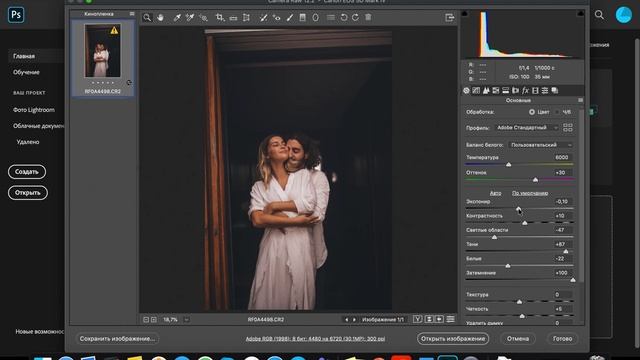
Task: Pick the White Balance eyedropper tool
Action: (x=177, y=18)
